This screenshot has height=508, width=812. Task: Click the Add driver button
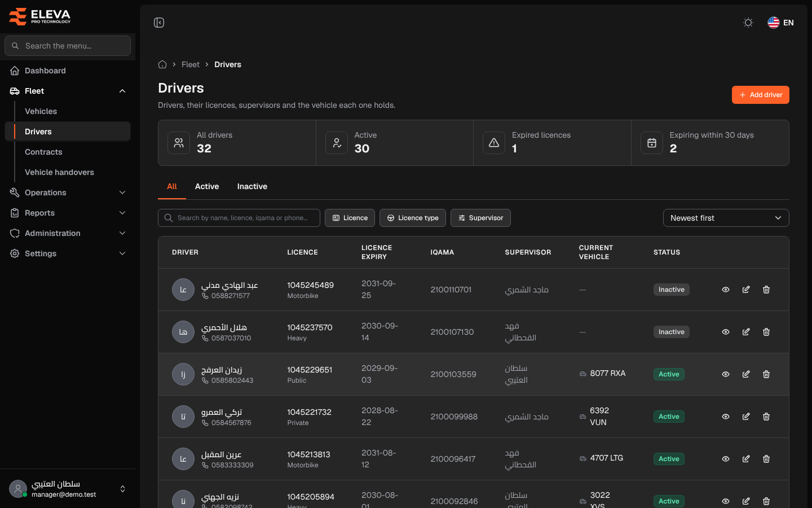point(760,95)
